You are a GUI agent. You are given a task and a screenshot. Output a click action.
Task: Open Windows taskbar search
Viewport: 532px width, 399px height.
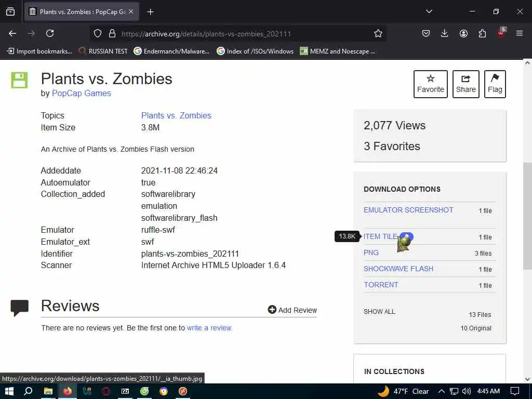point(29,391)
